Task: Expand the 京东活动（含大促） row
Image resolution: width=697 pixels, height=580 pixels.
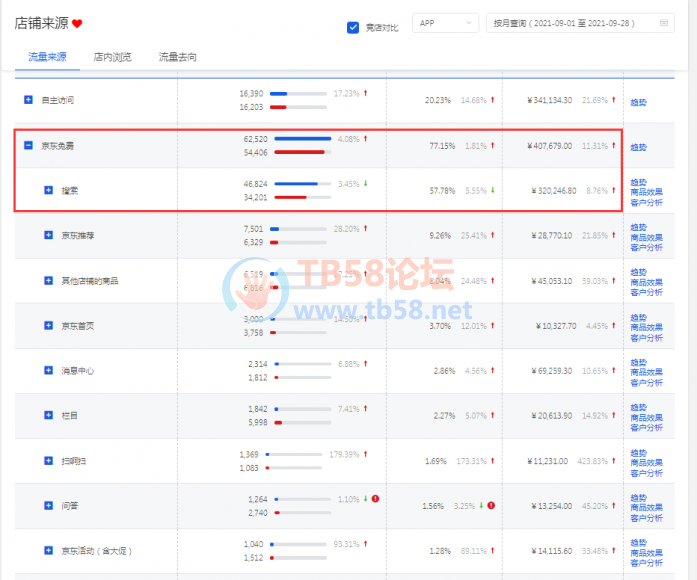Action: pos(48,550)
